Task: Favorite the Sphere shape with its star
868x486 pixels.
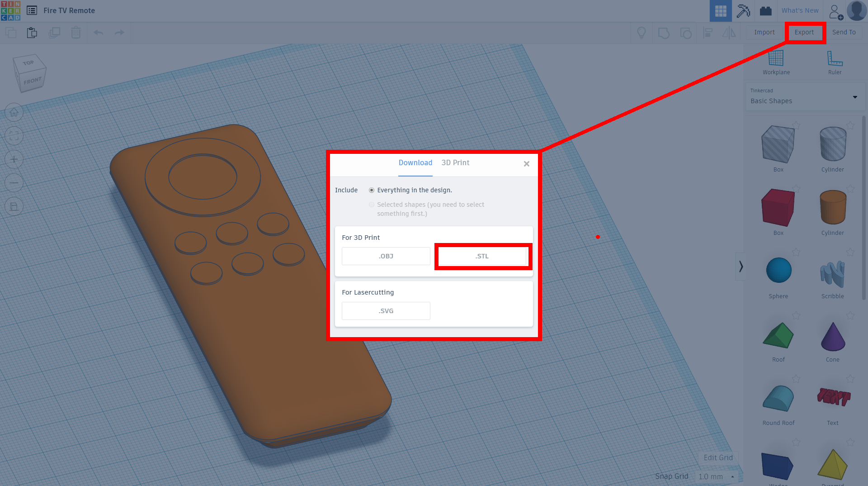Action: click(796, 252)
